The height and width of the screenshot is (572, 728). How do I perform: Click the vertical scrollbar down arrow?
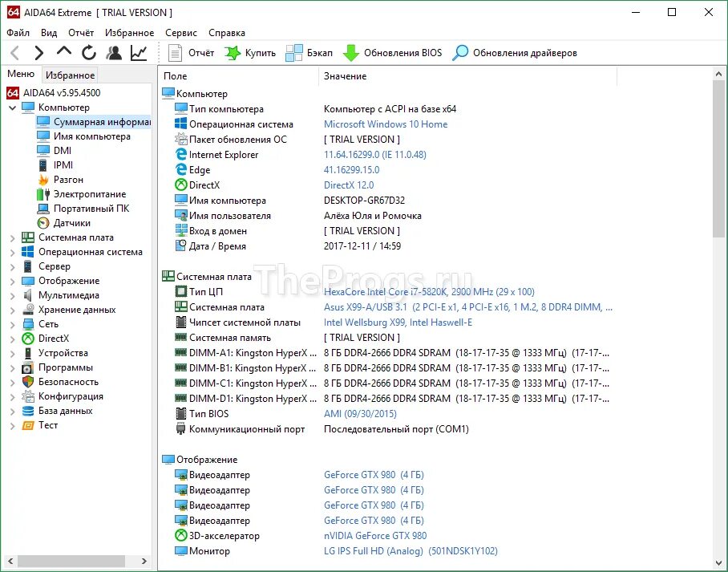(x=718, y=564)
